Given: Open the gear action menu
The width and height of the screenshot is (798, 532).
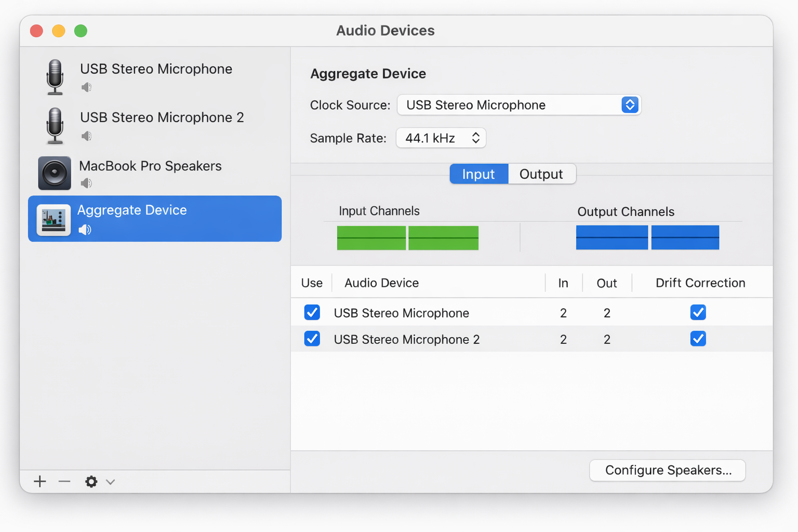Looking at the screenshot, I should (91, 482).
